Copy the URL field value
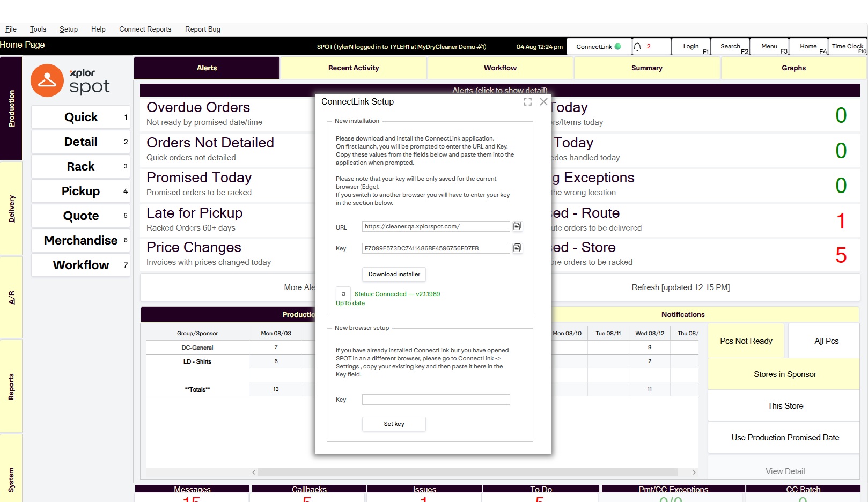 [x=517, y=226]
